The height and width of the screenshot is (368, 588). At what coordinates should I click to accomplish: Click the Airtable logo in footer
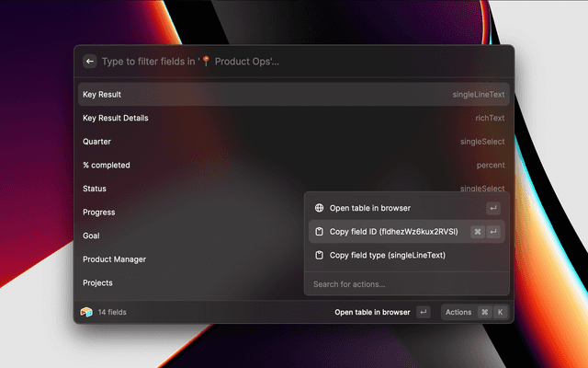pos(86,312)
